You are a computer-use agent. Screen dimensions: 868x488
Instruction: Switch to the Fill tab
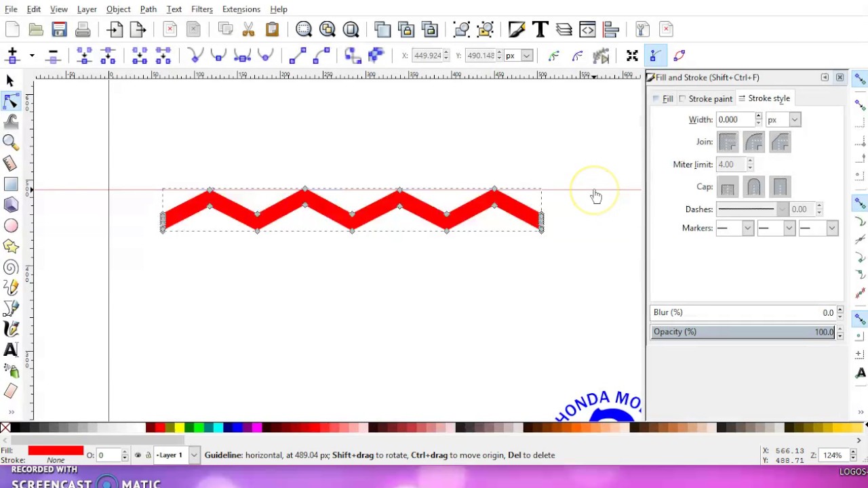tap(663, 99)
